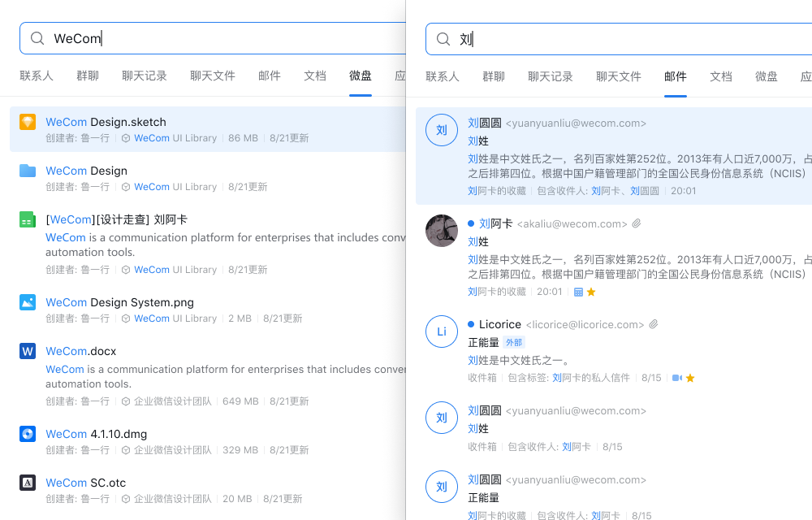Open 聊天文件 tab in the left panel

[x=212, y=76]
